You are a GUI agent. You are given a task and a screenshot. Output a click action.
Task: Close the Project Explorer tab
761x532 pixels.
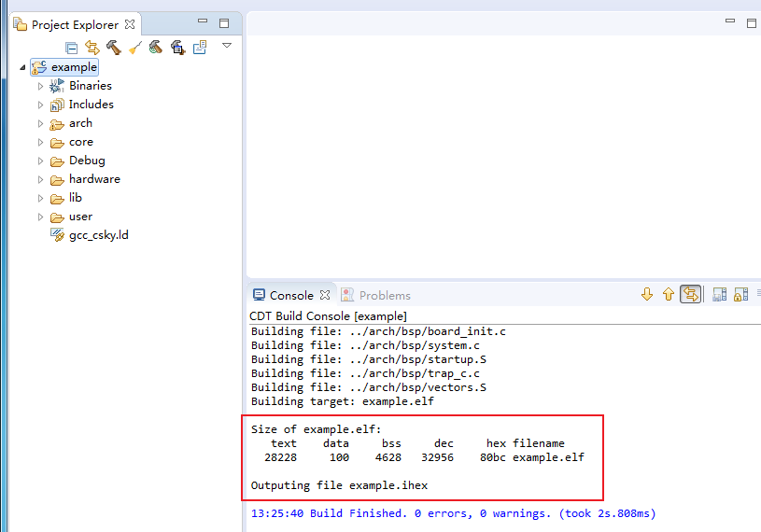click(130, 24)
